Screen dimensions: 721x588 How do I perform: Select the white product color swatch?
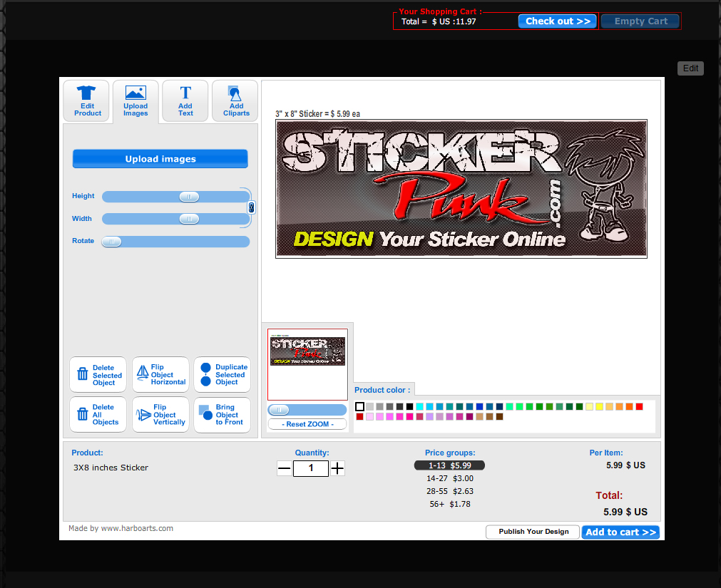tap(360, 406)
